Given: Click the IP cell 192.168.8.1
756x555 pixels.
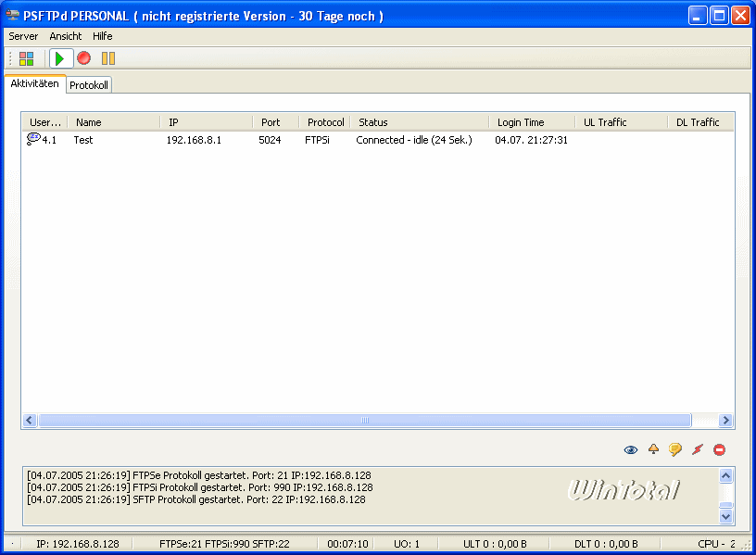Looking at the screenshot, I should [x=194, y=140].
